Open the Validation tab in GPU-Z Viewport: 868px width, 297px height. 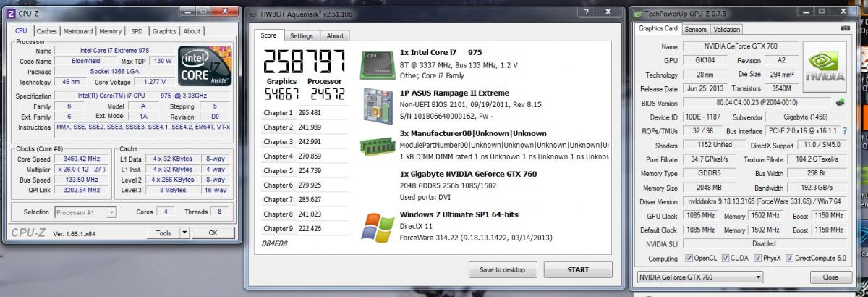727,30
